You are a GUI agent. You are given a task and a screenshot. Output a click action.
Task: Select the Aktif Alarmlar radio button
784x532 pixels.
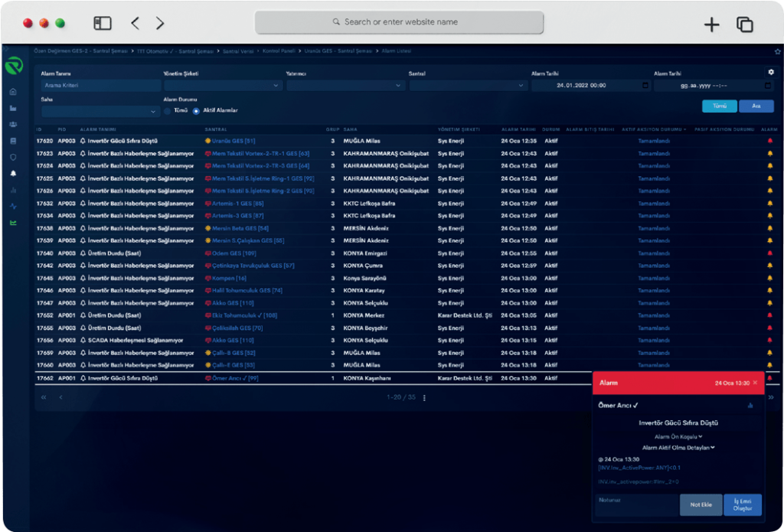196,111
